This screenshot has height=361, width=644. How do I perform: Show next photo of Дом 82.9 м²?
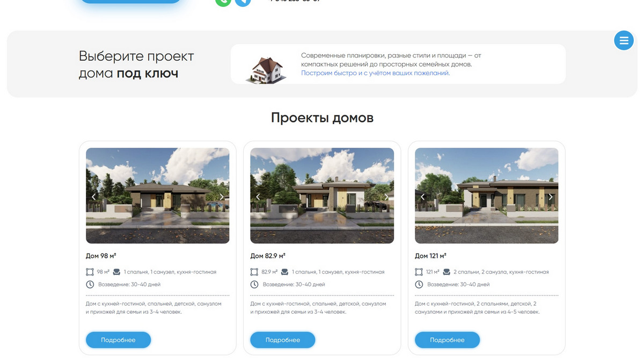pos(386,197)
